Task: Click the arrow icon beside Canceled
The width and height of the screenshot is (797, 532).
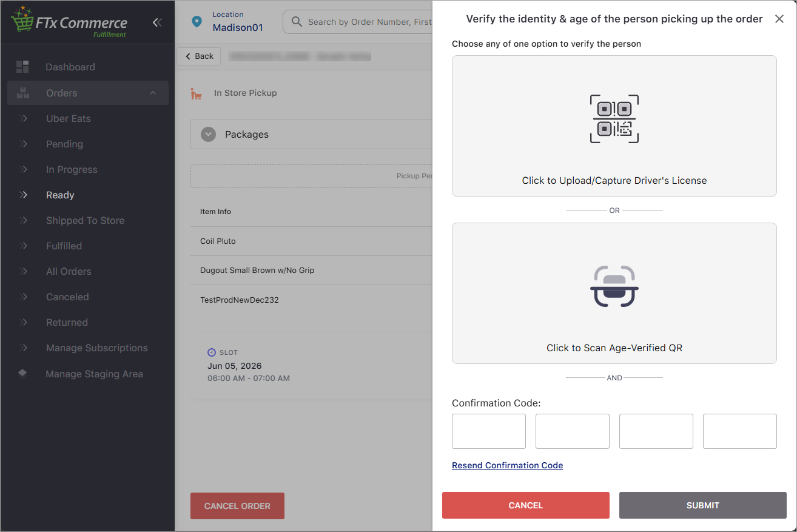Action: (x=24, y=297)
